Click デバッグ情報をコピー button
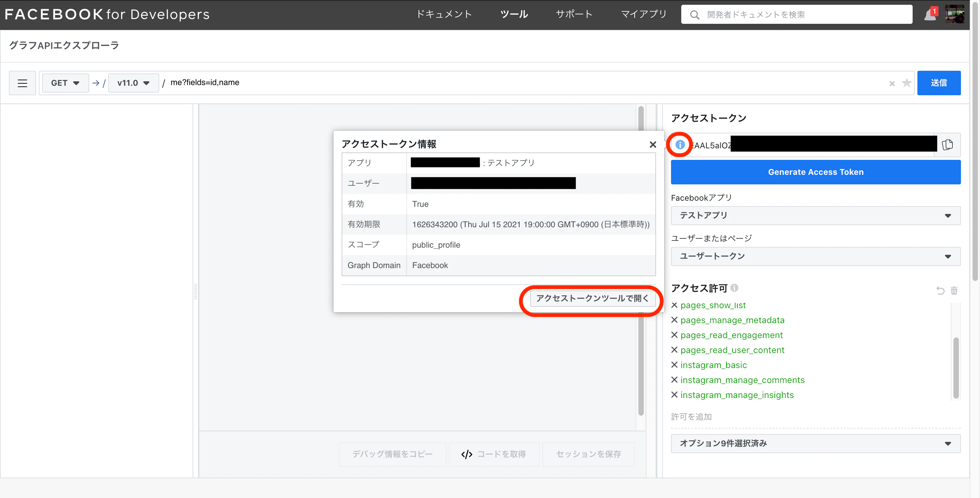 coord(392,454)
